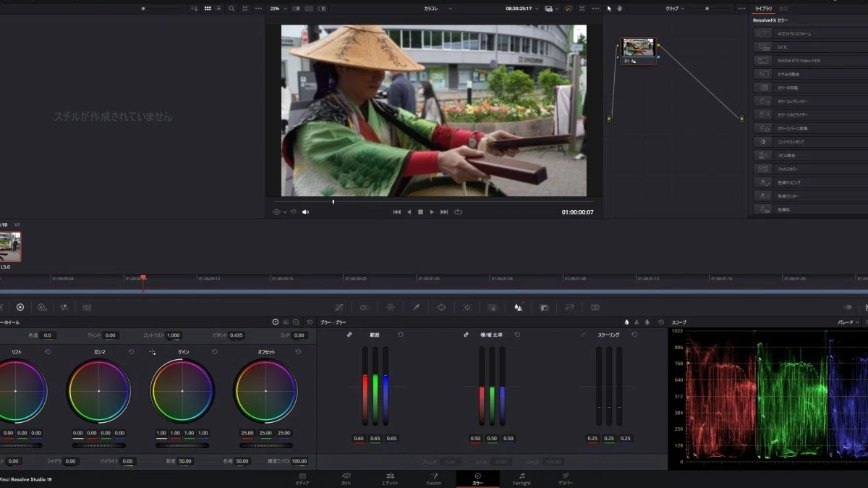Switch to Sharpen mode triangle icon
Image resolution: width=868 pixels, height=488 pixels.
[x=637, y=322]
